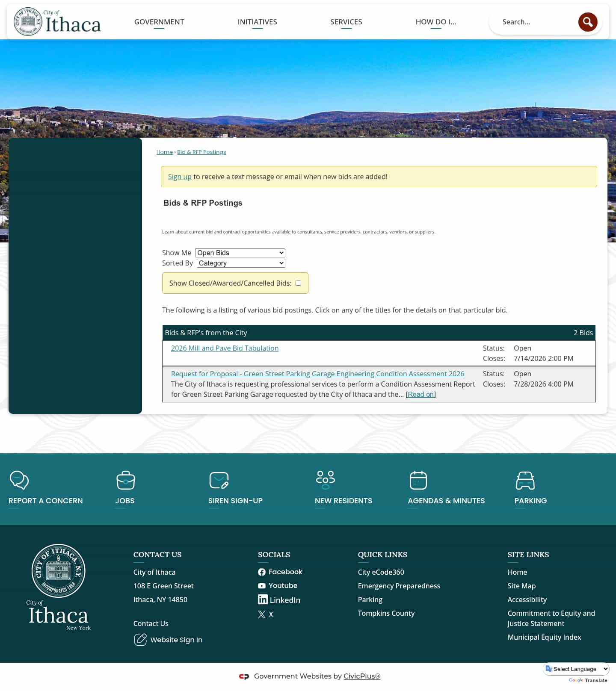Click the Report a Concern chat icon
Viewport: 616px width, 691px height.
[19, 480]
